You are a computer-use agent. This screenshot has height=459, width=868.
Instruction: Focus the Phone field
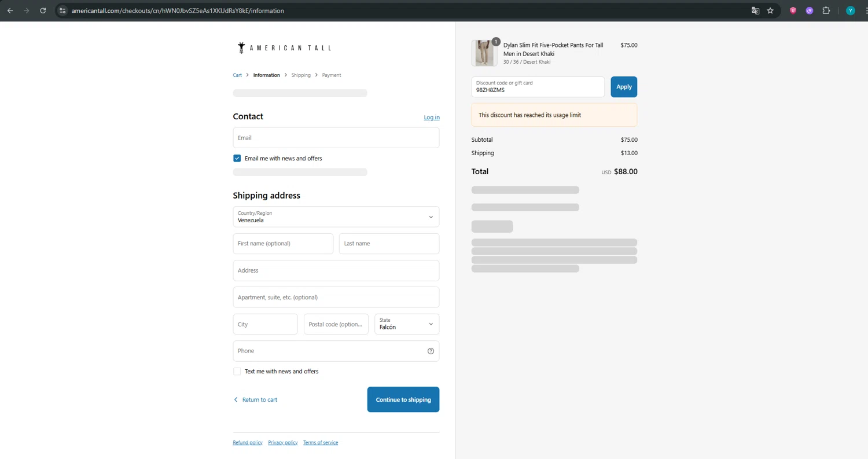pos(336,351)
